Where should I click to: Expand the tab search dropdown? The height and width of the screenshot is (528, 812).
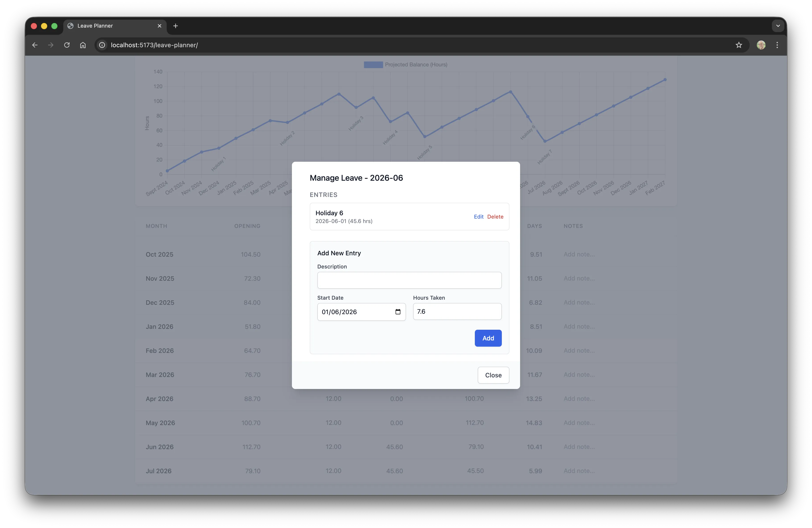(x=778, y=26)
